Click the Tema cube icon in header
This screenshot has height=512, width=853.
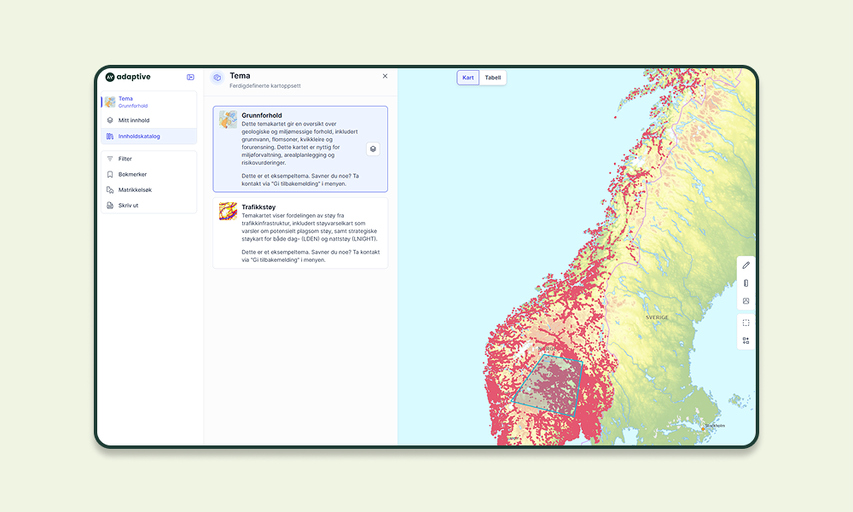click(217, 78)
